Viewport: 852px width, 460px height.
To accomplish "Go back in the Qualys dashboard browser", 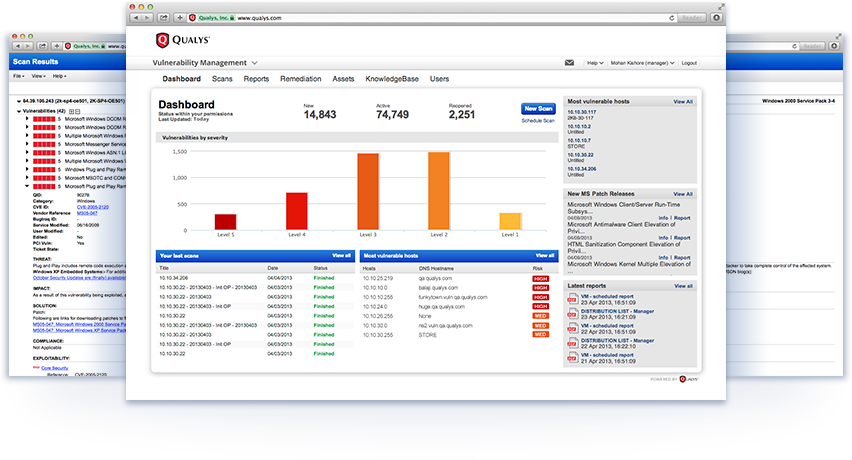I will (x=136, y=18).
